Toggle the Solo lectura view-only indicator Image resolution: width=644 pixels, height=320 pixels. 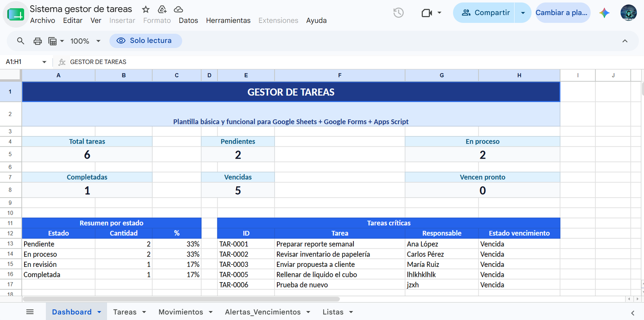click(146, 41)
